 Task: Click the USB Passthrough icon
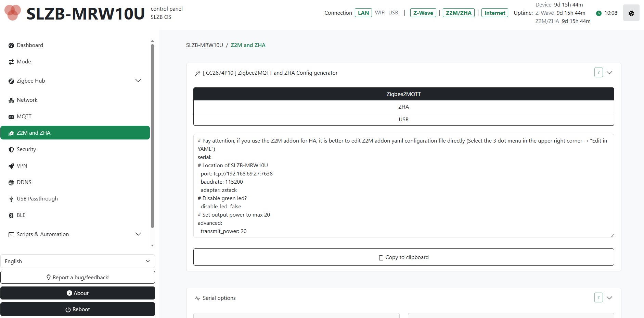pyautogui.click(x=11, y=199)
